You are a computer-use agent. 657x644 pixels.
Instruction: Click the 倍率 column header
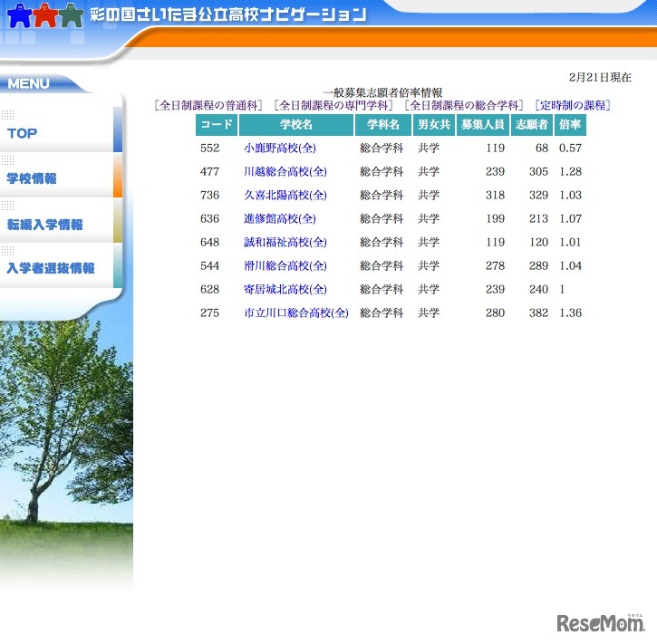pyautogui.click(x=570, y=124)
